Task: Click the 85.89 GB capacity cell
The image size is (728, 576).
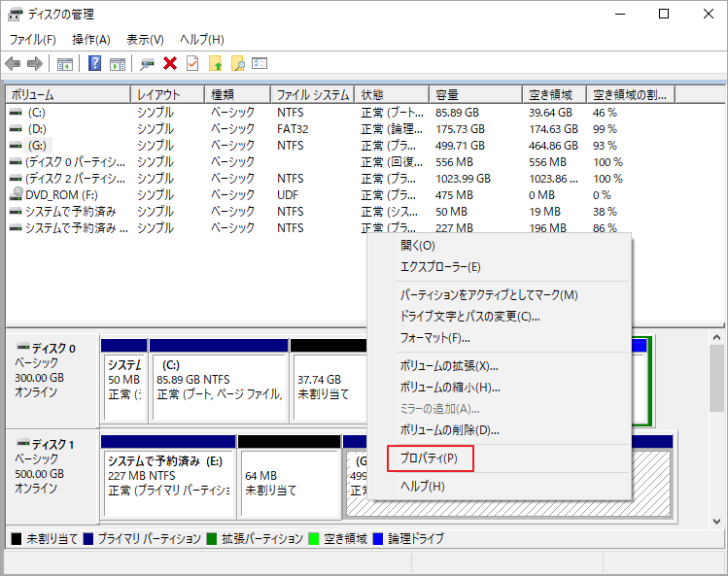Action: [x=457, y=113]
